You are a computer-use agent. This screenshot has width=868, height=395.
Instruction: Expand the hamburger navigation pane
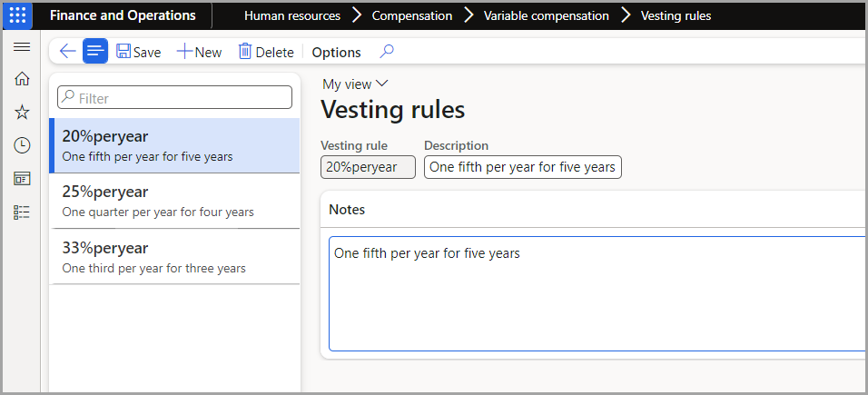tap(22, 47)
